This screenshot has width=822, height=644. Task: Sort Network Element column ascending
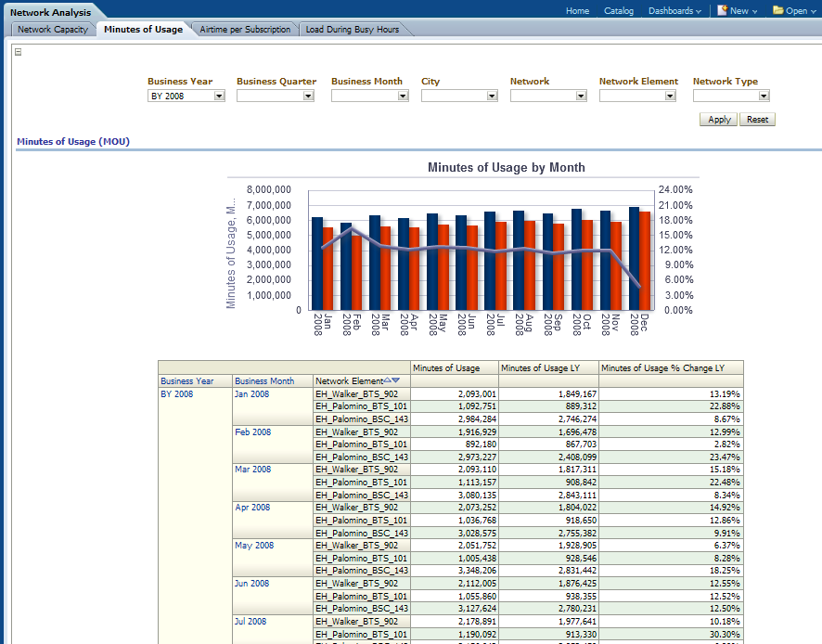388,380
